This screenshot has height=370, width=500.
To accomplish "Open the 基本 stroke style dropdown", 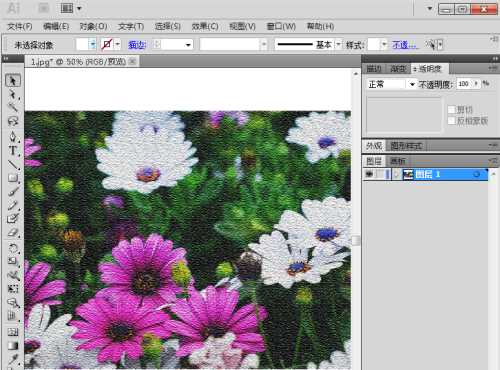I will click(338, 44).
